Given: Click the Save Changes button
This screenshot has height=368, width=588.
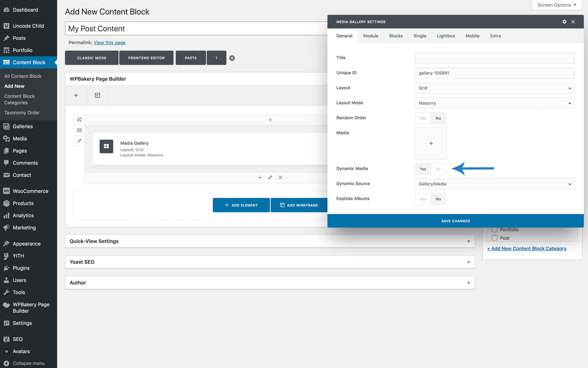Looking at the screenshot, I should [x=455, y=221].
